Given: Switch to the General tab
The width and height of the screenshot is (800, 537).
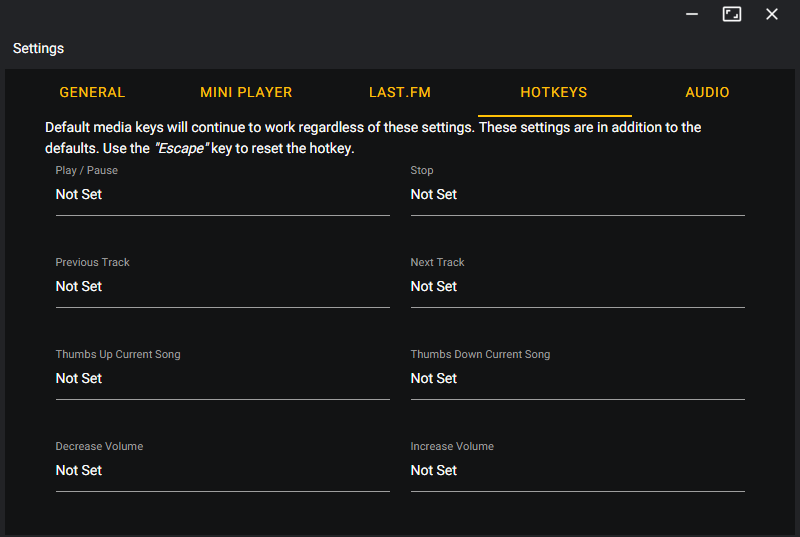Looking at the screenshot, I should point(92,92).
